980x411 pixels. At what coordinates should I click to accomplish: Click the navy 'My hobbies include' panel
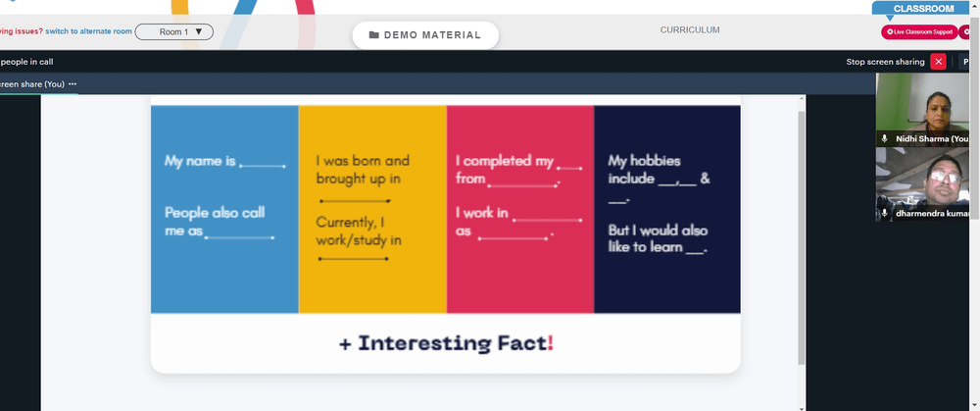click(x=667, y=209)
